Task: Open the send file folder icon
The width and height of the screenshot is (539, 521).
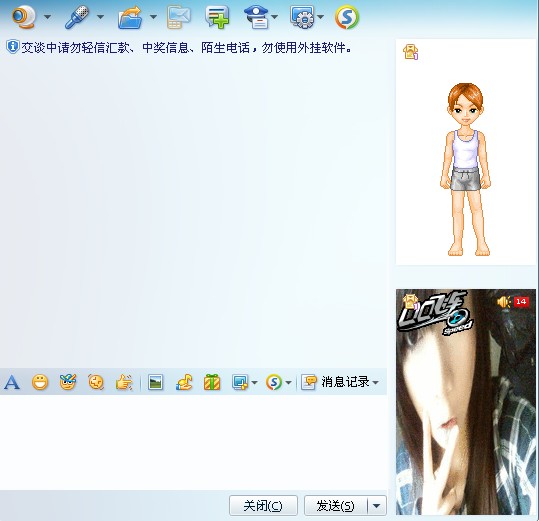Action: (x=130, y=17)
